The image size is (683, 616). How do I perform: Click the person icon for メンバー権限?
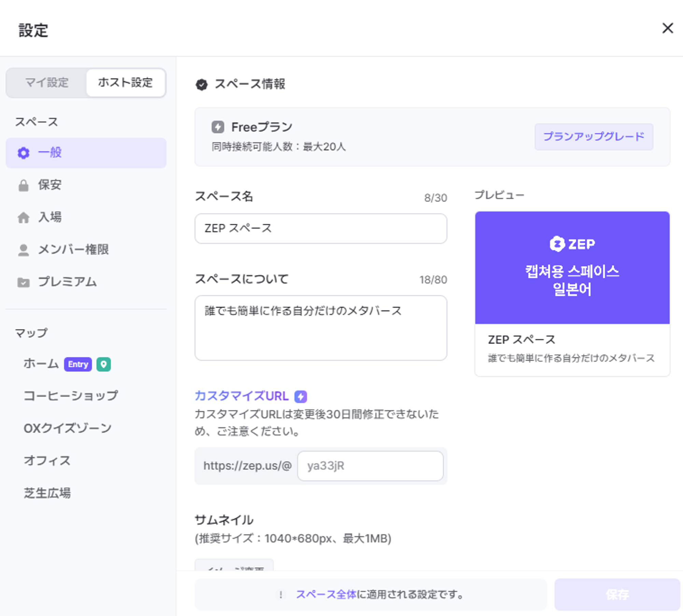pyautogui.click(x=23, y=250)
